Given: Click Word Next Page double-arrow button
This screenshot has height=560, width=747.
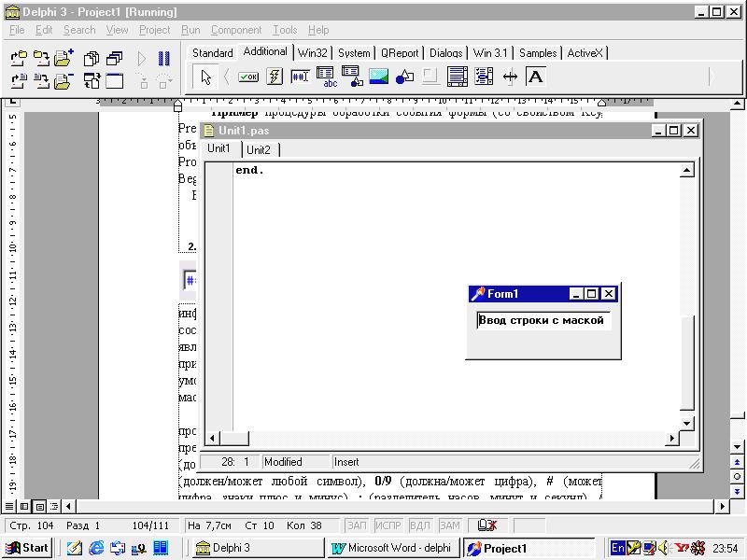Looking at the screenshot, I should [x=737, y=492].
